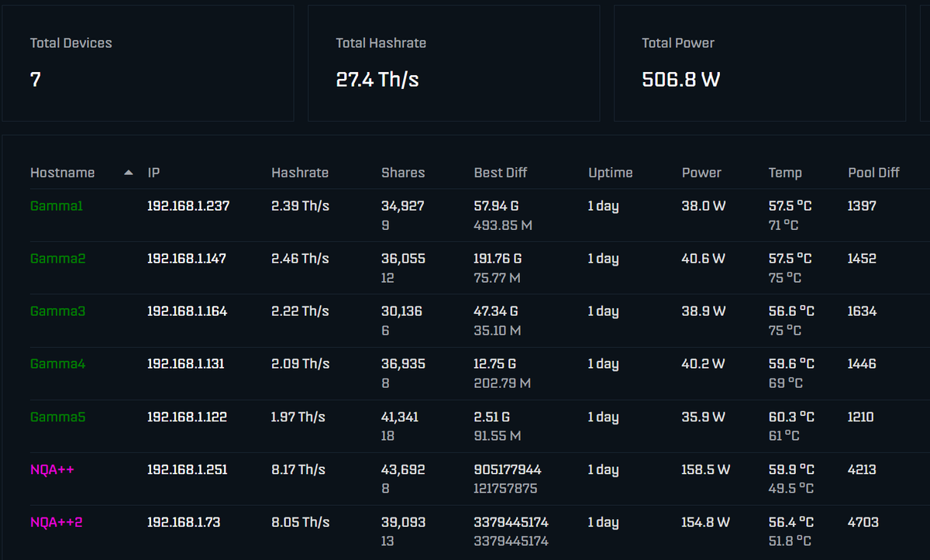Click the 4703 pool diff value

point(863,522)
